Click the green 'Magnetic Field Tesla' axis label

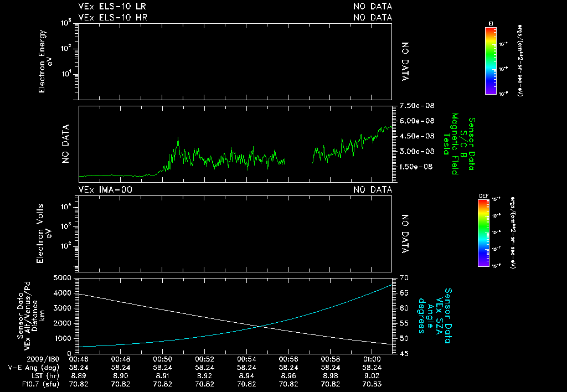tap(451, 144)
